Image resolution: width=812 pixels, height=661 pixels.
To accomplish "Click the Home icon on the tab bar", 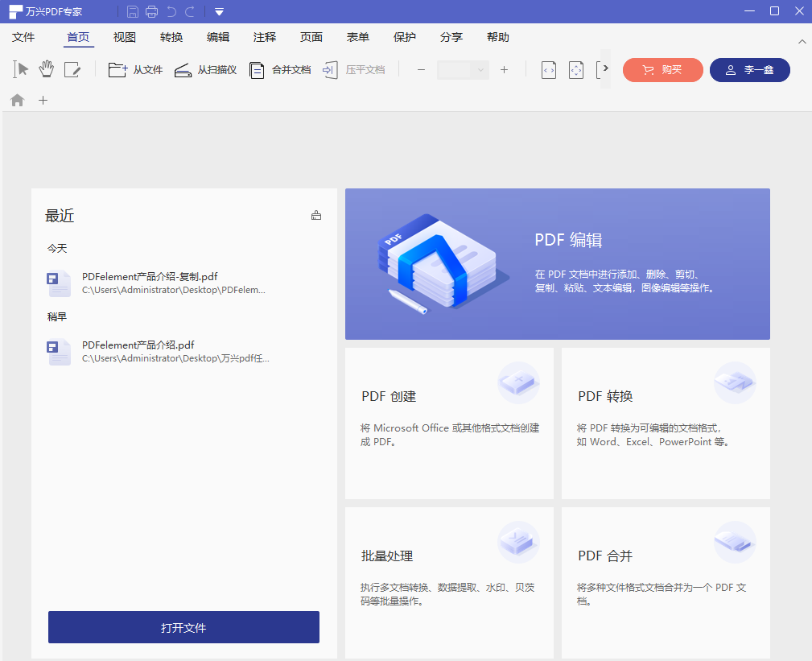I will tap(17, 100).
